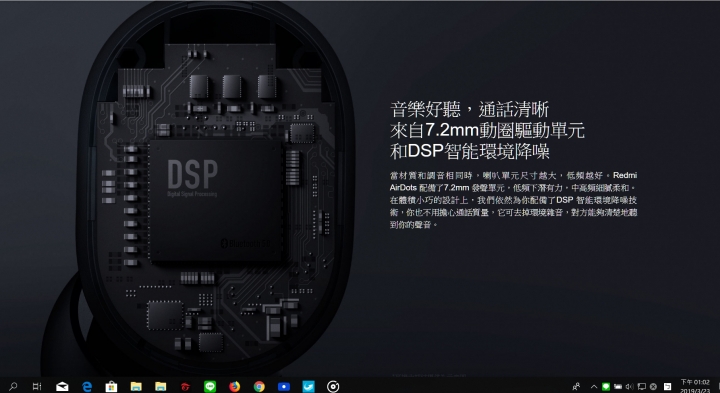Launch the red Garena icon on the taskbar
Screen dimensions: 720x393
pos(185,387)
